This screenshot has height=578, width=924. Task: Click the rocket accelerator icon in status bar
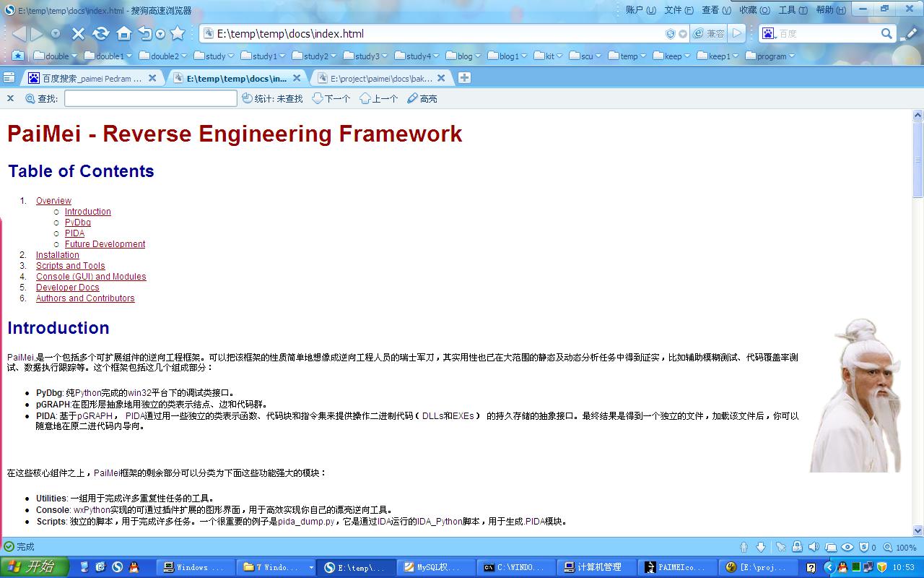coord(780,547)
